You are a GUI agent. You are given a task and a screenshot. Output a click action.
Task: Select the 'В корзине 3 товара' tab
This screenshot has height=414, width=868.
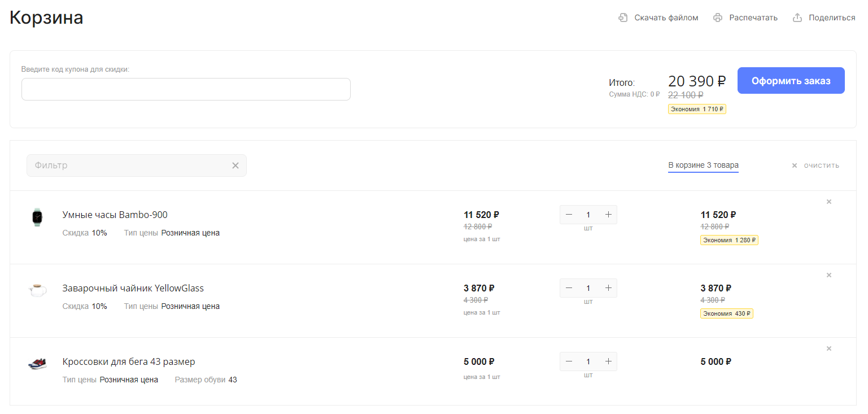click(x=703, y=165)
